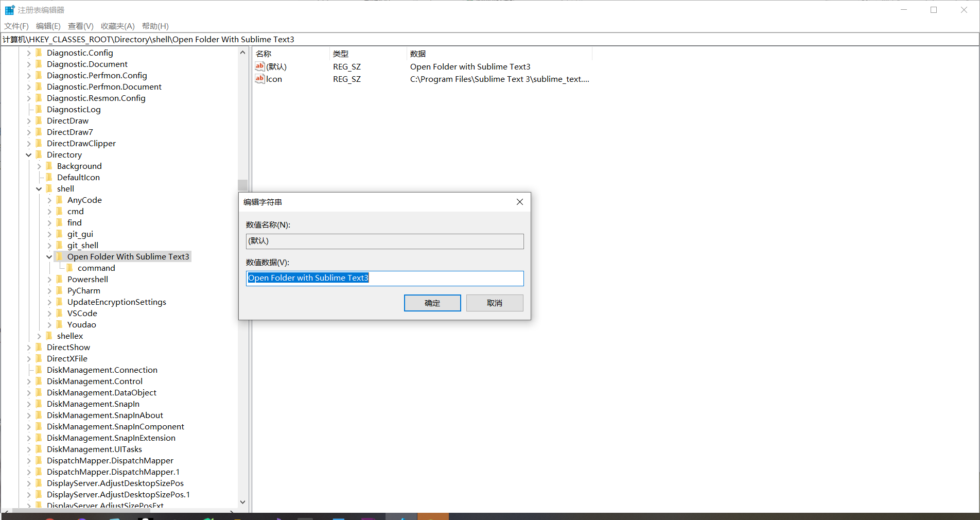Open the 编辑(E) menu
Viewport: 980px width, 520px height.
48,26
